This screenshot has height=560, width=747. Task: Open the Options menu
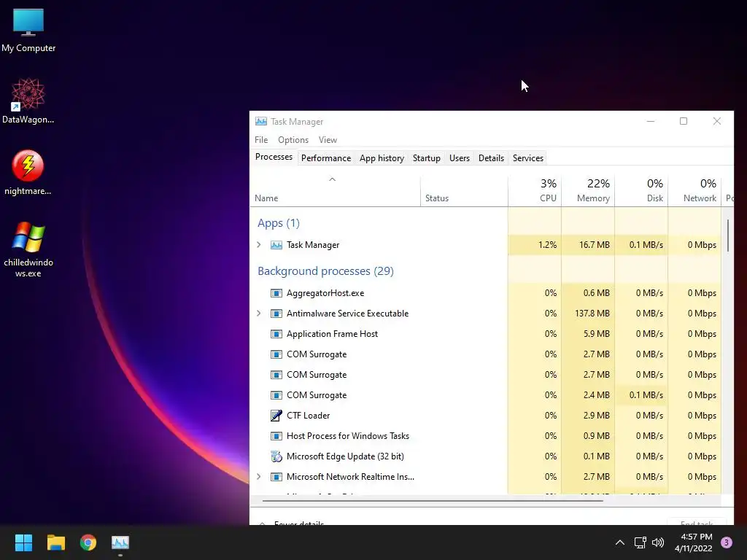pyautogui.click(x=293, y=139)
